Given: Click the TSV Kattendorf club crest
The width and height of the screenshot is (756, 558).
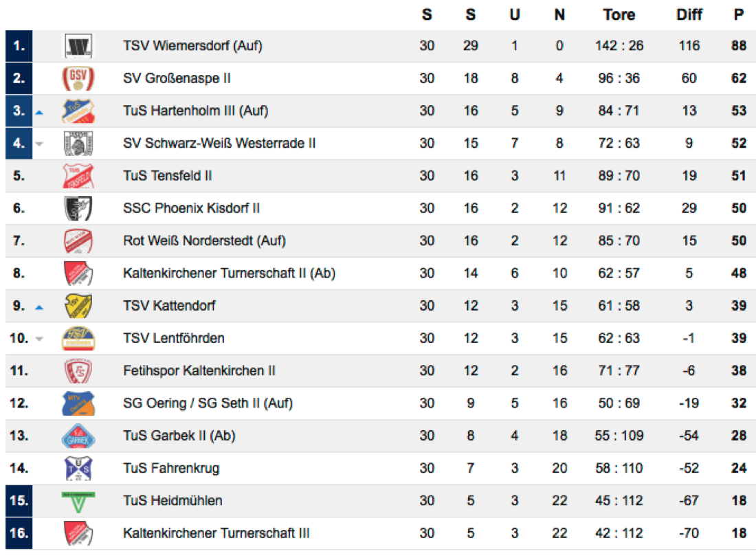Looking at the screenshot, I should point(78,306).
